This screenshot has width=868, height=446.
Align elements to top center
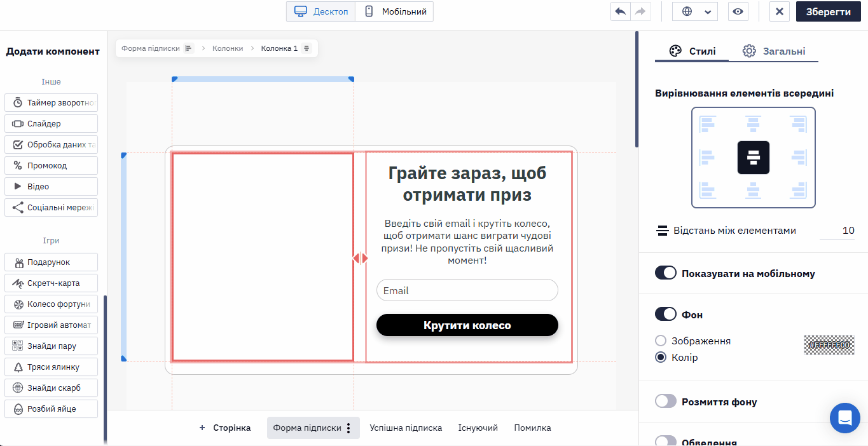pos(754,123)
